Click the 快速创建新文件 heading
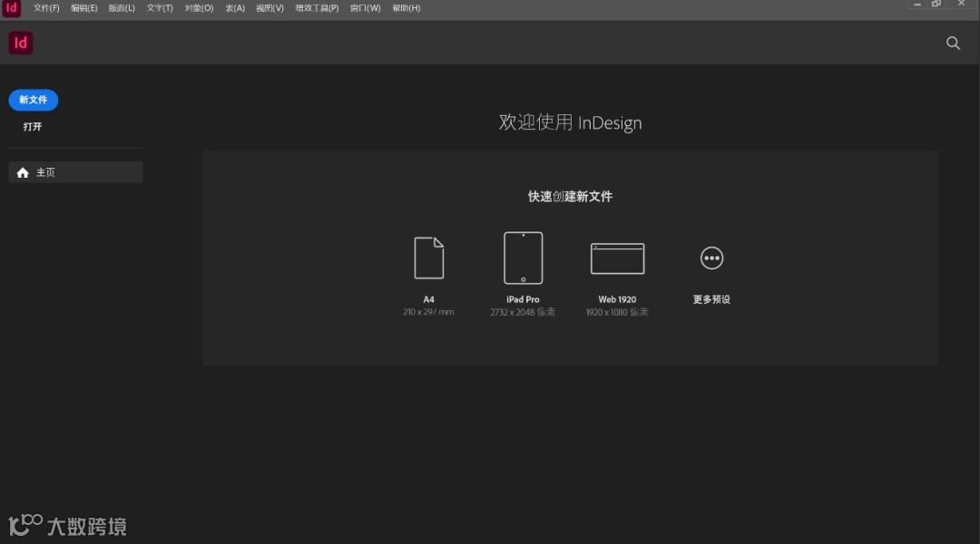Viewport: 980px width, 544px height. [x=570, y=197]
